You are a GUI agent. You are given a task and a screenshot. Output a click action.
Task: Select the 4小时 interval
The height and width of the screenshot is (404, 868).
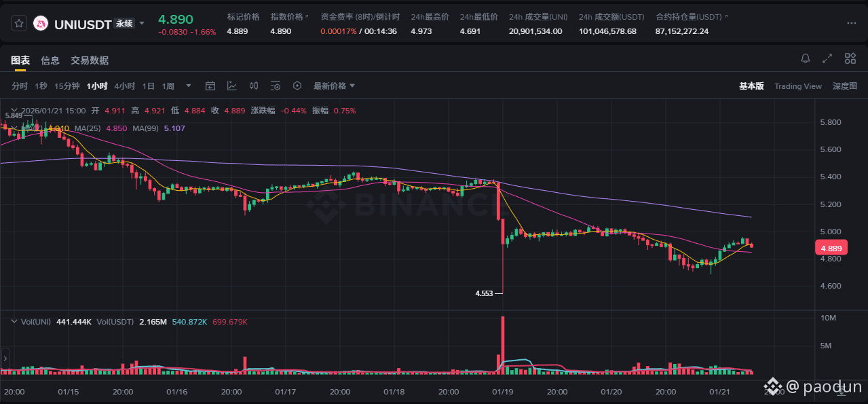(x=125, y=86)
